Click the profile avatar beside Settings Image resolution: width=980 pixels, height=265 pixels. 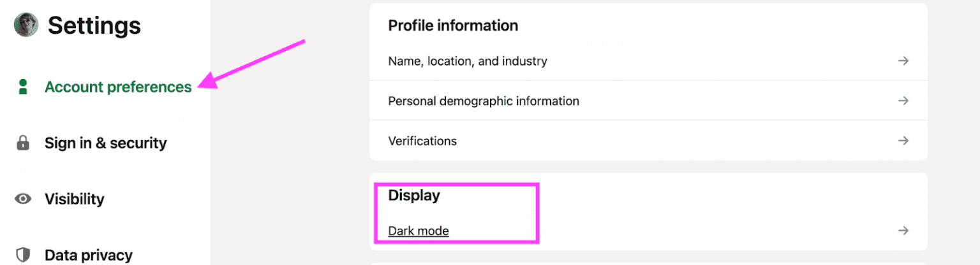pyautogui.click(x=26, y=25)
